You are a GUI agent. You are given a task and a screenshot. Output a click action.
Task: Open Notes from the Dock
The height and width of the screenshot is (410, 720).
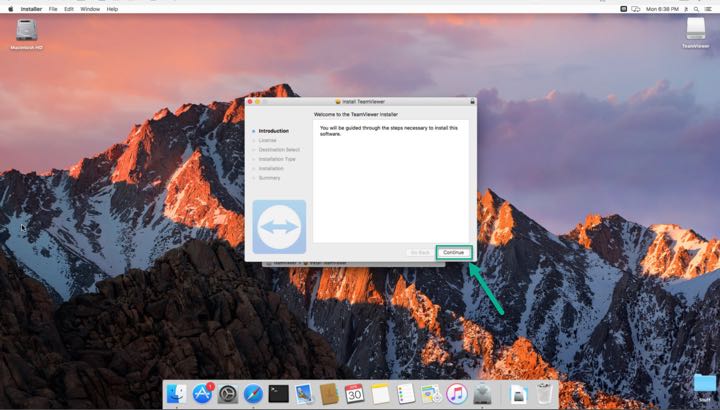tap(380, 394)
